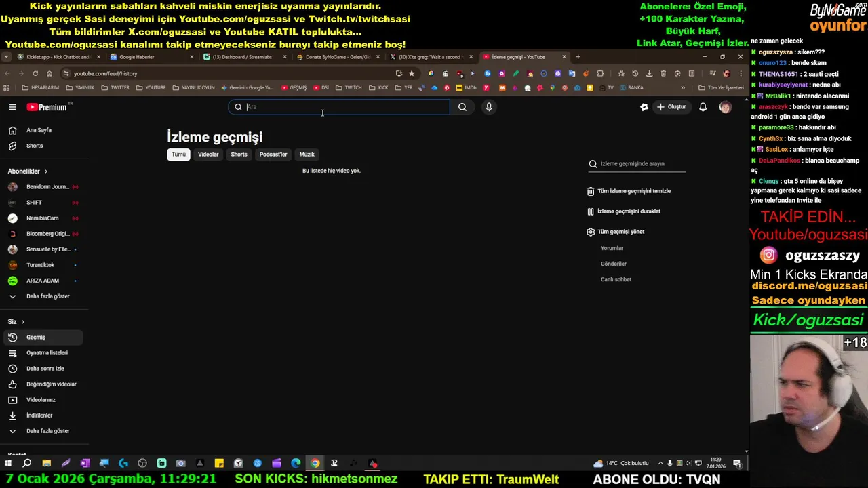Open Tüm Yer İşaretleri folder
This screenshot has width=868, height=488.
721,88
